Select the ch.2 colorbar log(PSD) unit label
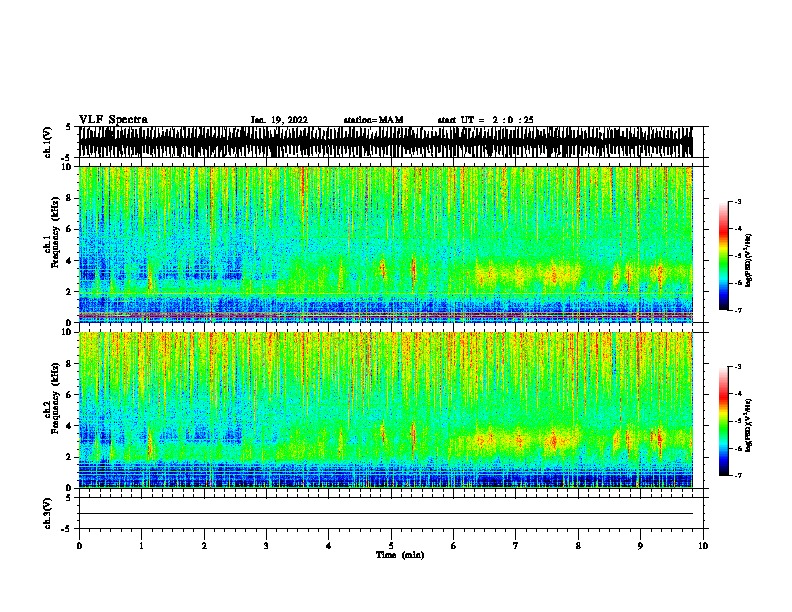 (x=749, y=425)
